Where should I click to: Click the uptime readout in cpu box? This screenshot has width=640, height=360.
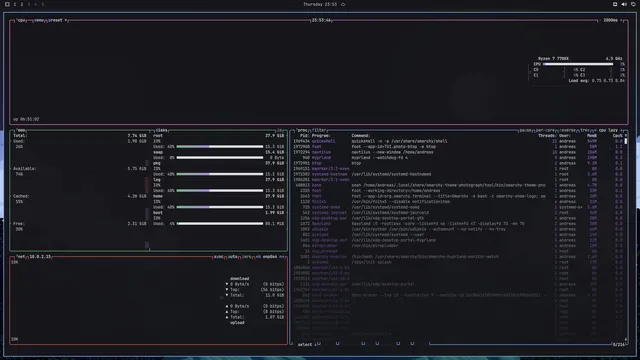[26, 119]
